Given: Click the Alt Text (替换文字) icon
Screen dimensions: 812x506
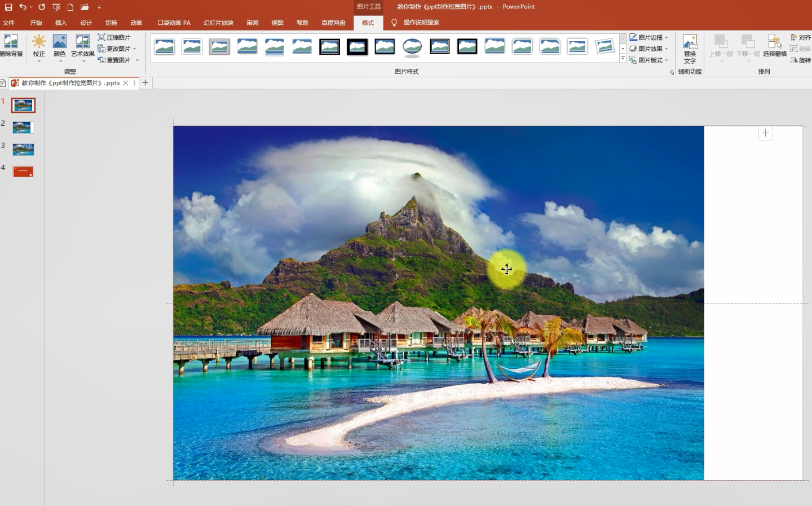Looking at the screenshot, I should tap(690, 48).
